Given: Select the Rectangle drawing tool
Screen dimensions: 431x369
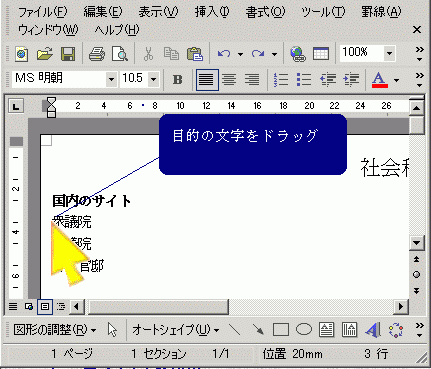Looking at the screenshot, I should (281, 330).
